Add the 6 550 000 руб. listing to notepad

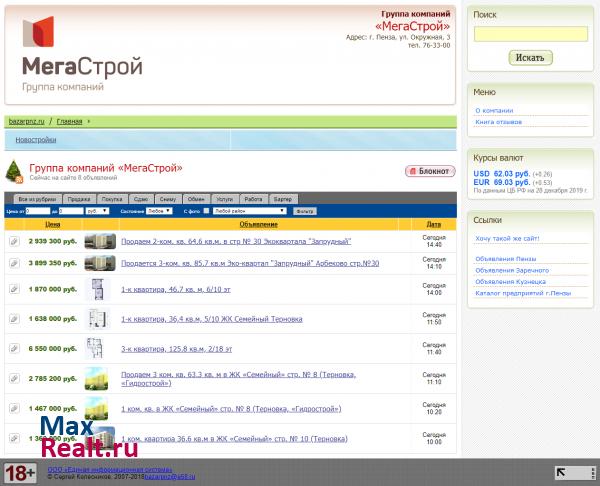click(x=14, y=348)
